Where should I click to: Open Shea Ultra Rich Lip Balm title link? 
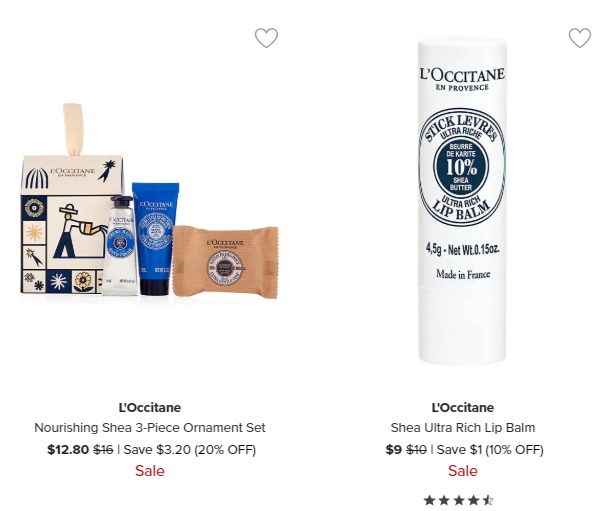tap(463, 428)
